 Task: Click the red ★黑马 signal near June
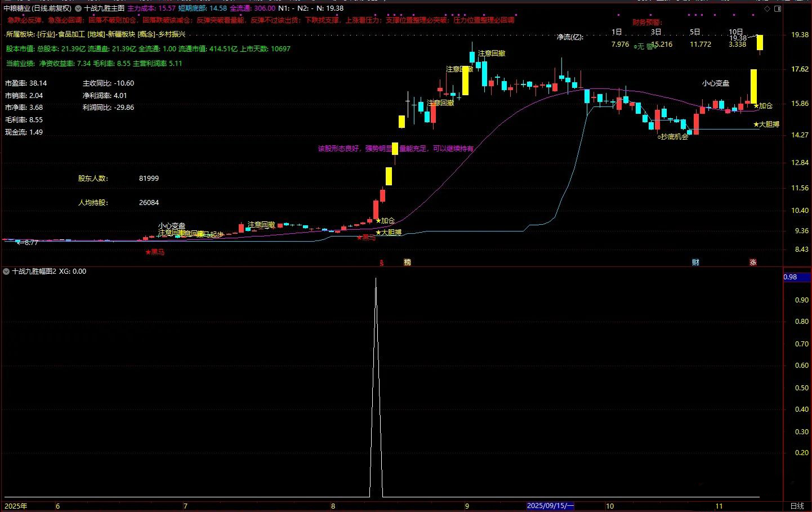(x=155, y=252)
